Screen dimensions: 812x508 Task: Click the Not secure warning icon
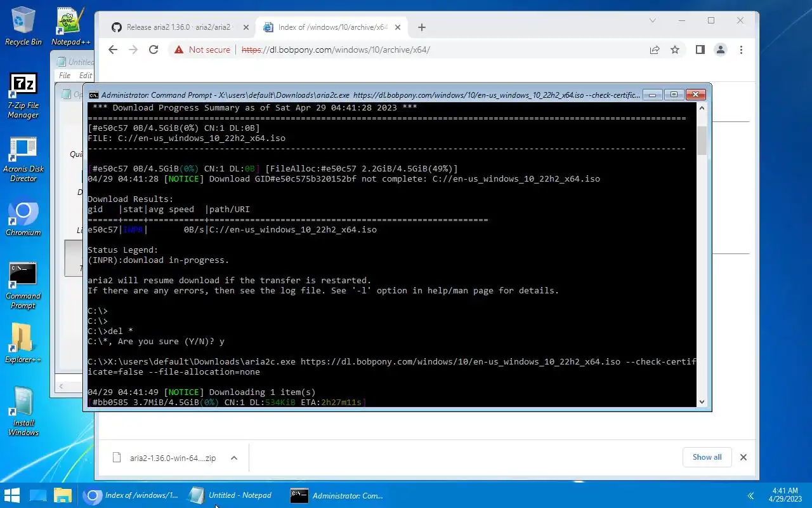(x=179, y=50)
